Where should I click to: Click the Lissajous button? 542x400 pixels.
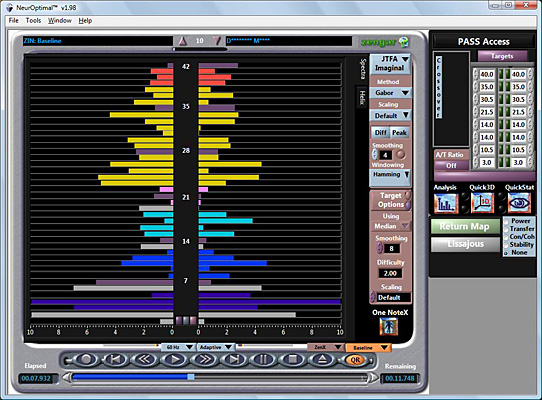pos(465,244)
